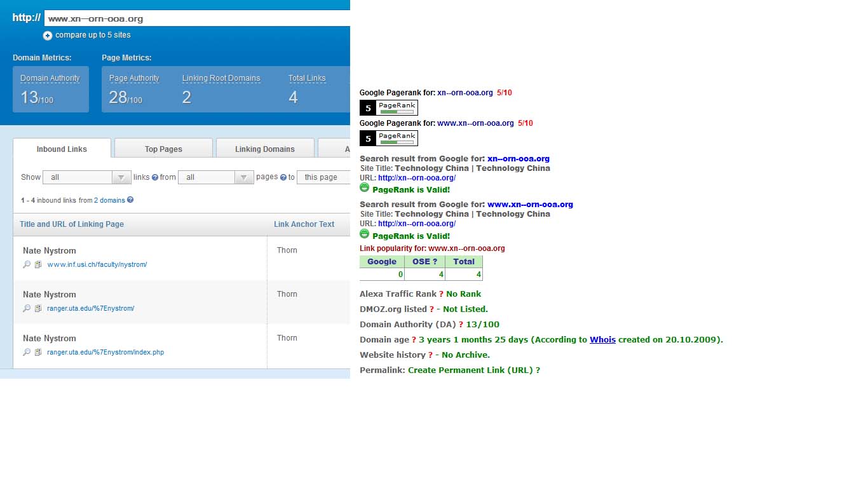Switch to Top Pages tab
868x488 pixels.
[x=163, y=149]
